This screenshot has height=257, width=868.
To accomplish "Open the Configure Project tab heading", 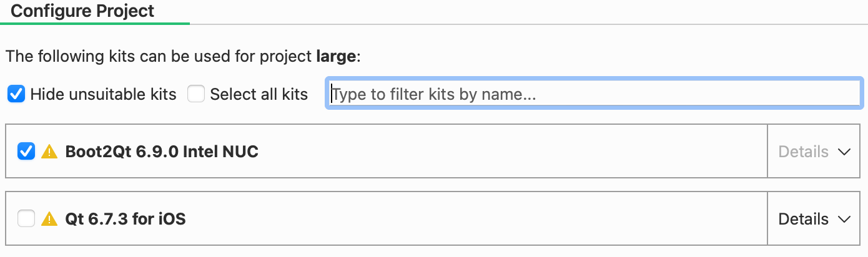I will point(82,11).
